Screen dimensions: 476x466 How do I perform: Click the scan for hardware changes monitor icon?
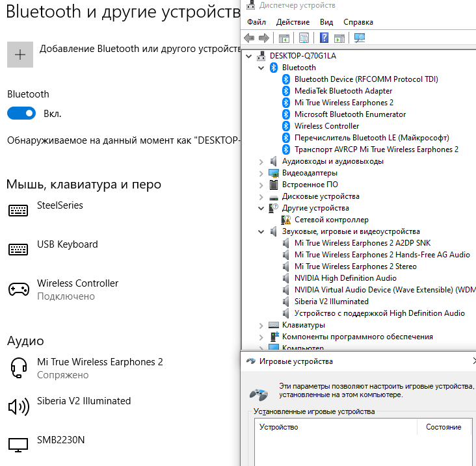[360, 38]
